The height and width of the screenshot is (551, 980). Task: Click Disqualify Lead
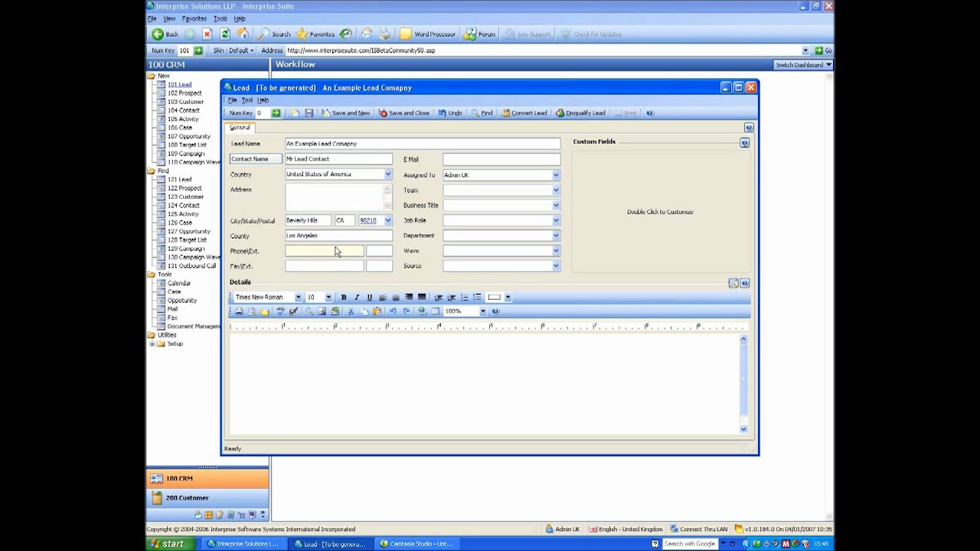point(580,113)
